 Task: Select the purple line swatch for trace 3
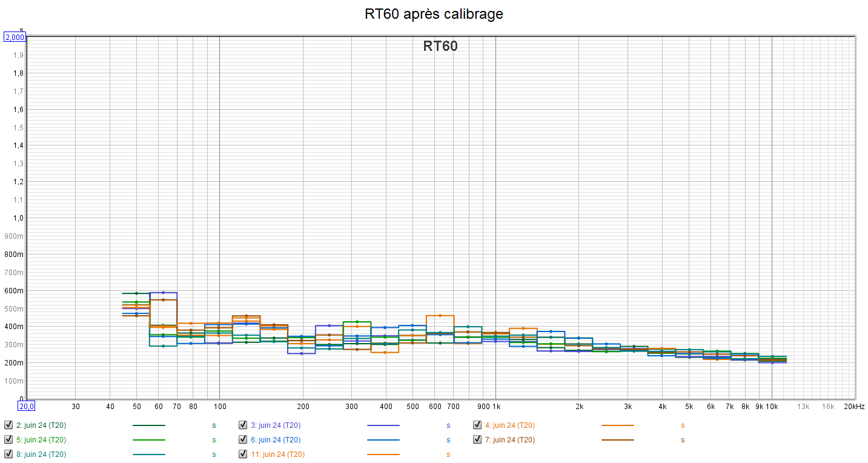coord(383,425)
